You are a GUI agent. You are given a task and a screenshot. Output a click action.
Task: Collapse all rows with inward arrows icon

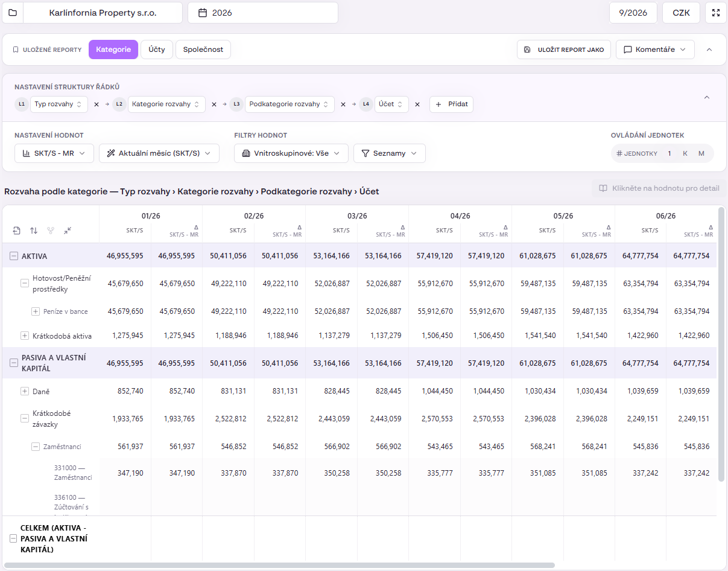tap(68, 231)
